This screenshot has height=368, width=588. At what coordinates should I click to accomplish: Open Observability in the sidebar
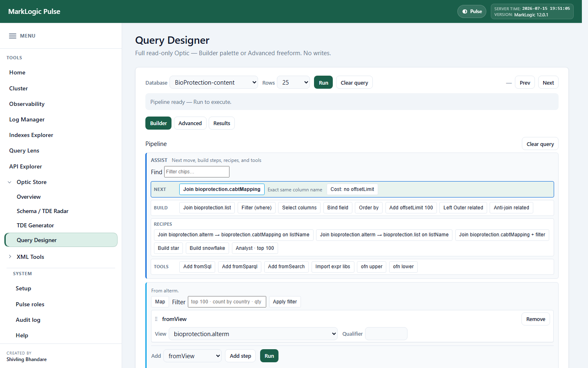[27, 104]
